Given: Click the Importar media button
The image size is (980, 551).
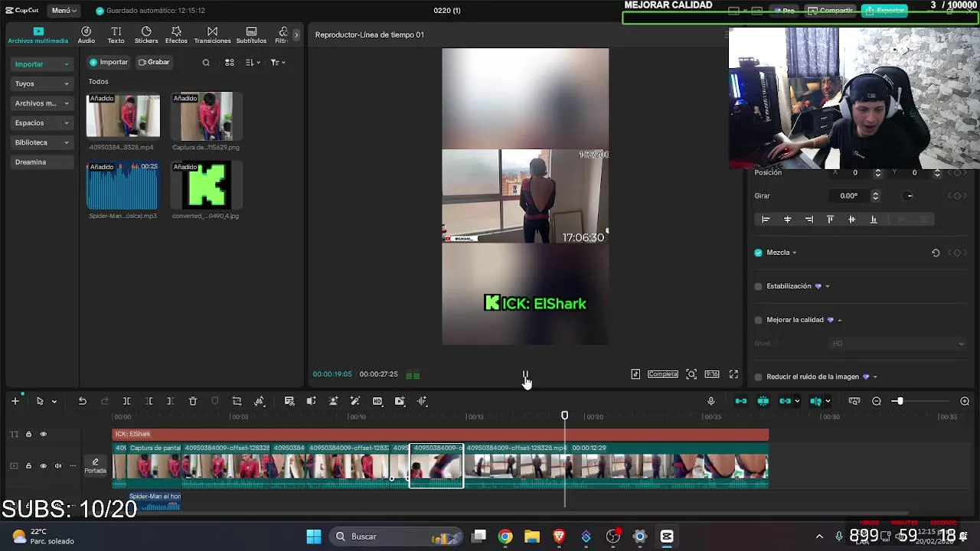Looking at the screenshot, I should tap(109, 63).
